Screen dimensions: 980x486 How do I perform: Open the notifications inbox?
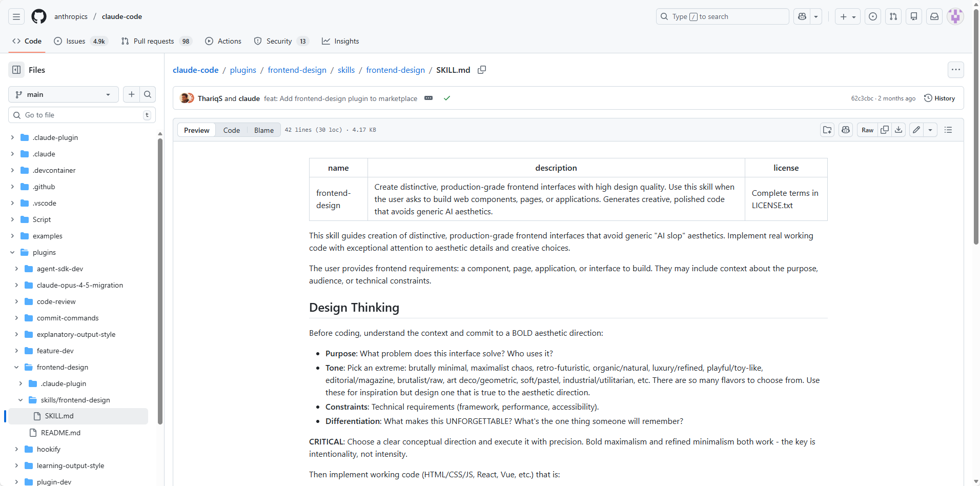pyautogui.click(x=934, y=16)
